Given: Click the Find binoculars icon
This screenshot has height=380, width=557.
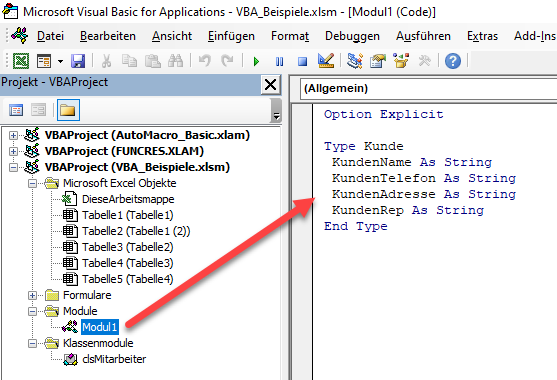Looking at the screenshot, I should coord(175,61).
